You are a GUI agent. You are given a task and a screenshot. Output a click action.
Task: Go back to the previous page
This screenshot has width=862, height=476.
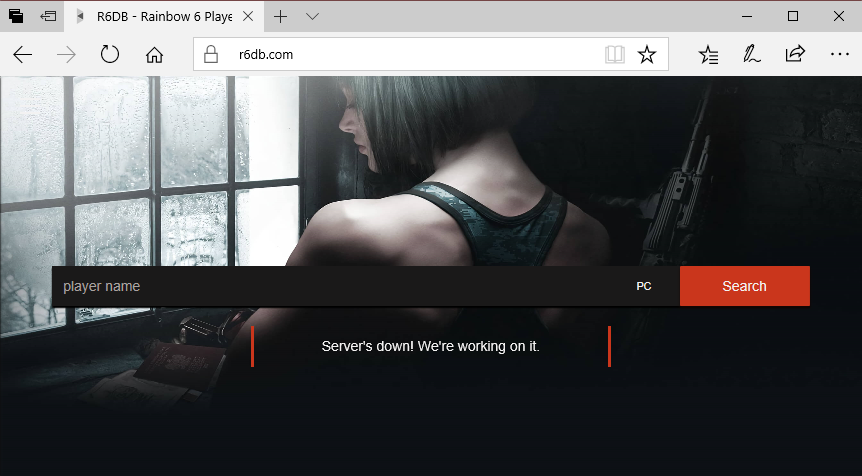click(x=23, y=54)
